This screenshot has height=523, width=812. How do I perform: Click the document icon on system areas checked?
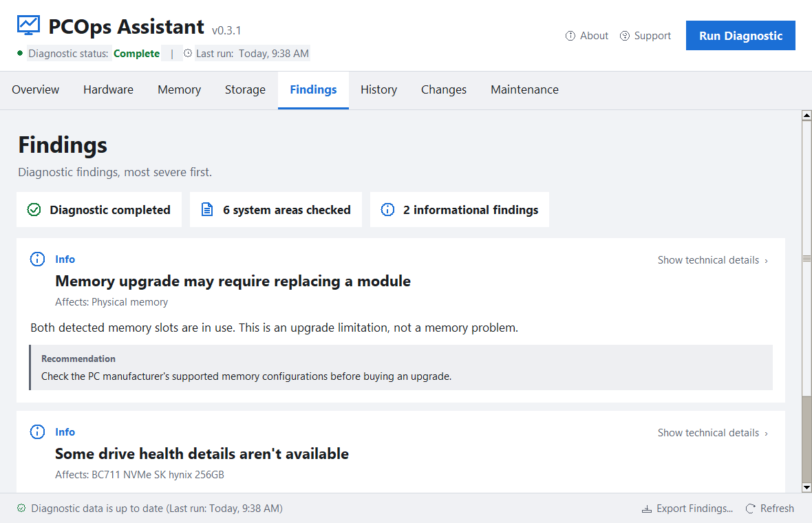207,210
